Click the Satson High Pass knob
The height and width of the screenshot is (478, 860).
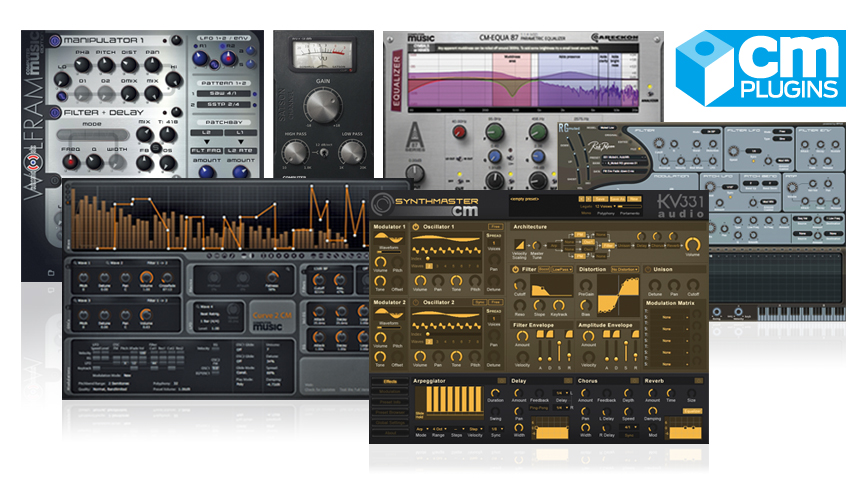tap(295, 152)
